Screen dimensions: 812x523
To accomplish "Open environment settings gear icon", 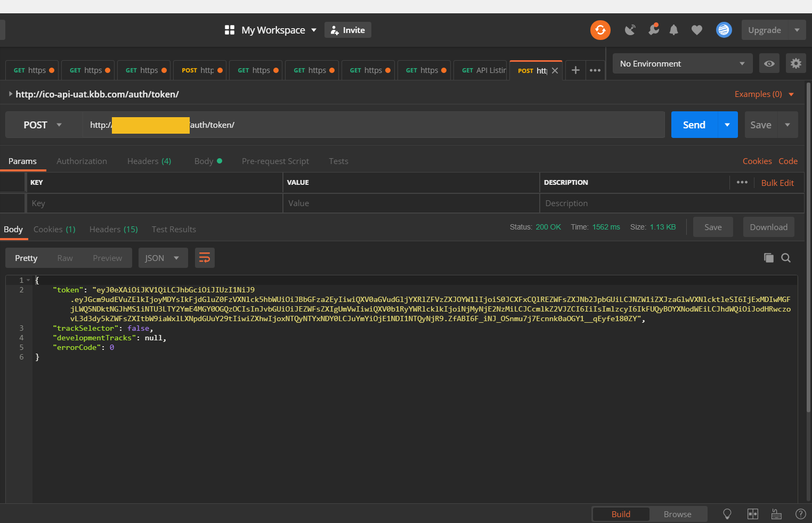I will (x=795, y=63).
